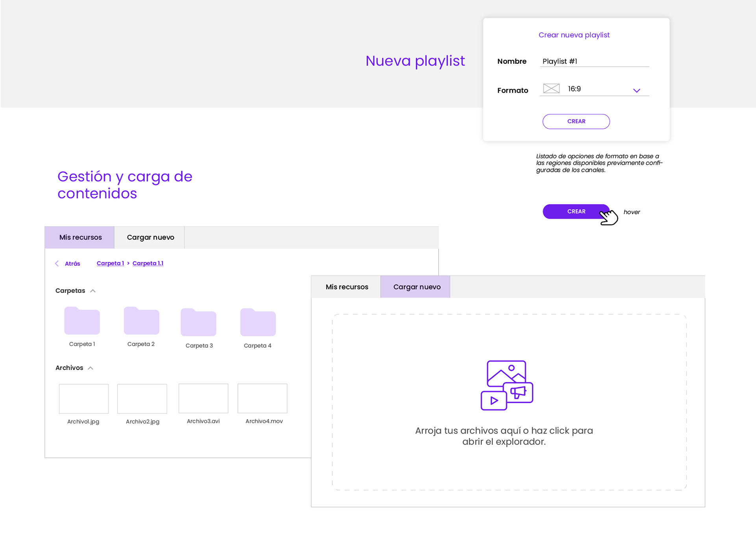Image resolution: width=756 pixels, height=547 pixels.
Task: Open the Carpeta 4 folder icon
Action: [258, 323]
